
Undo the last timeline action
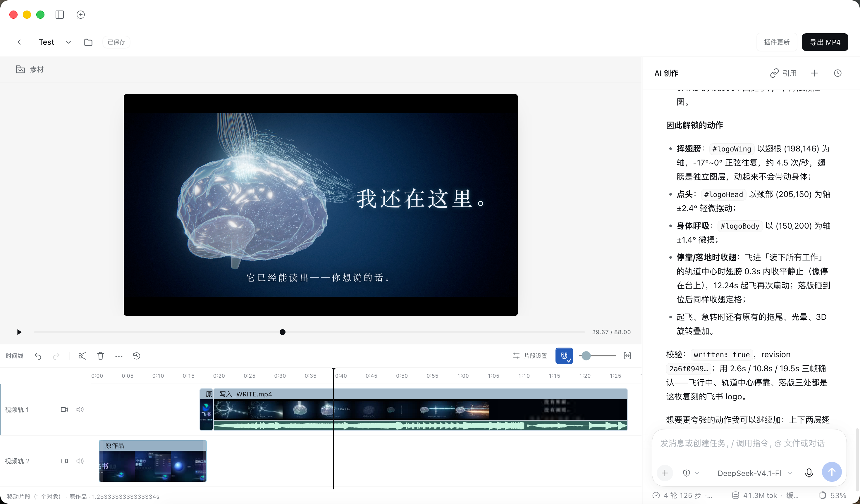[x=38, y=356]
